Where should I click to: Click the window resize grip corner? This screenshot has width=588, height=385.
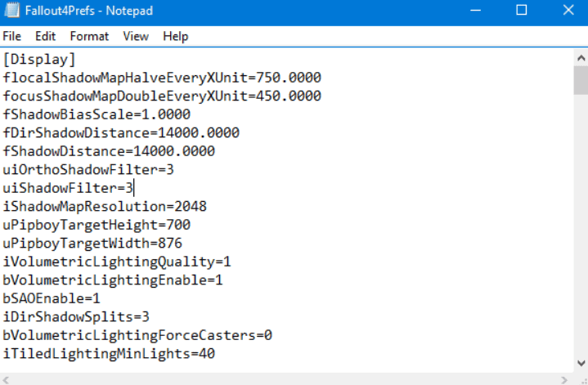coord(582,380)
